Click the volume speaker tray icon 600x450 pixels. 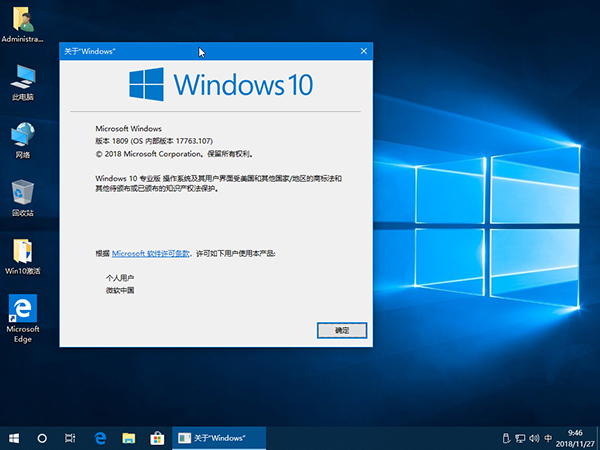click(534, 438)
